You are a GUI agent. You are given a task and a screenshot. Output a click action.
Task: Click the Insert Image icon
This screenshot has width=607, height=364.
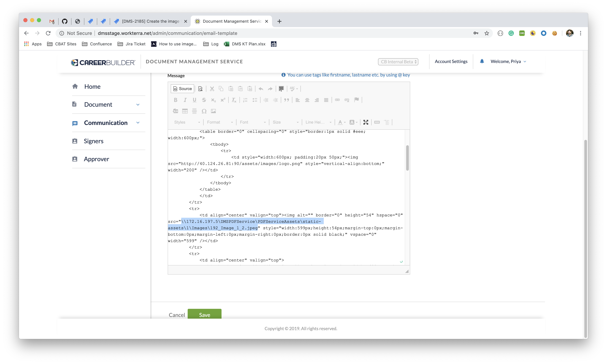[213, 111]
